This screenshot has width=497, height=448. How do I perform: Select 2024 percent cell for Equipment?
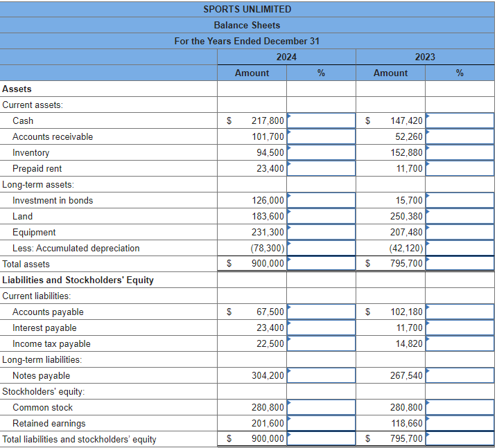point(321,232)
